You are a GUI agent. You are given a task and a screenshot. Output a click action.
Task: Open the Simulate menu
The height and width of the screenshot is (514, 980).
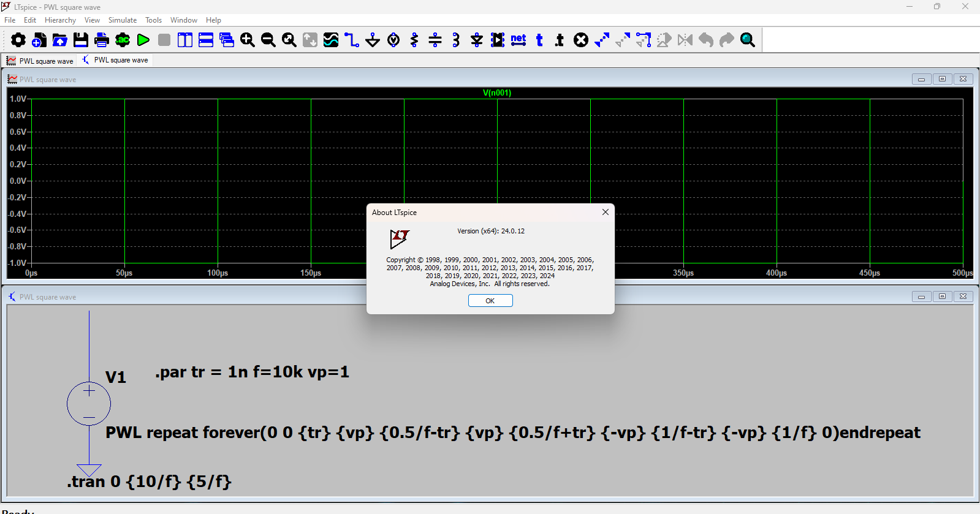click(x=123, y=20)
